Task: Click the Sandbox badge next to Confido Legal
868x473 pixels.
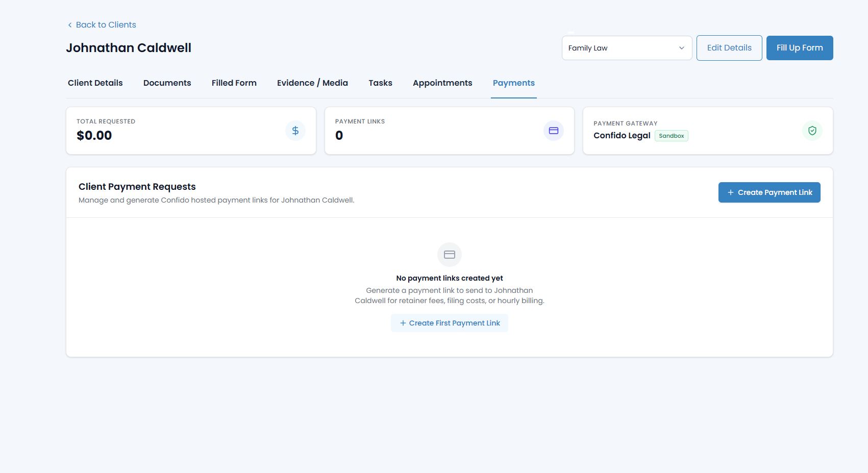Action: coord(672,136)
